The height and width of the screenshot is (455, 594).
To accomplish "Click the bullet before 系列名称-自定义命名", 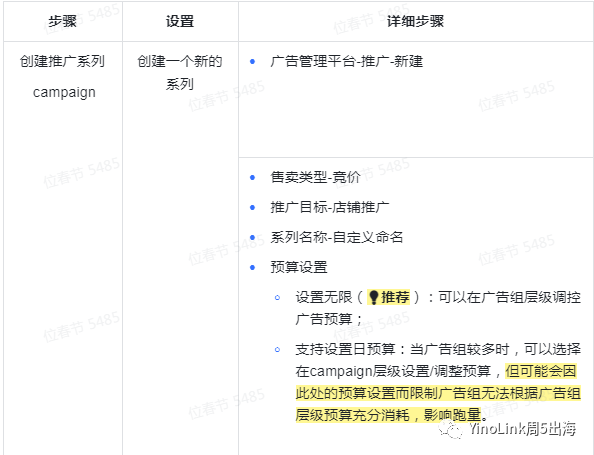I will 253,238.
